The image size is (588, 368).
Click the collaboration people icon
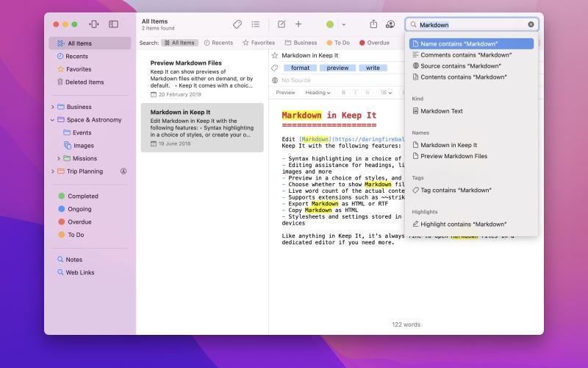pyautogui.click(x=390, y=24)
